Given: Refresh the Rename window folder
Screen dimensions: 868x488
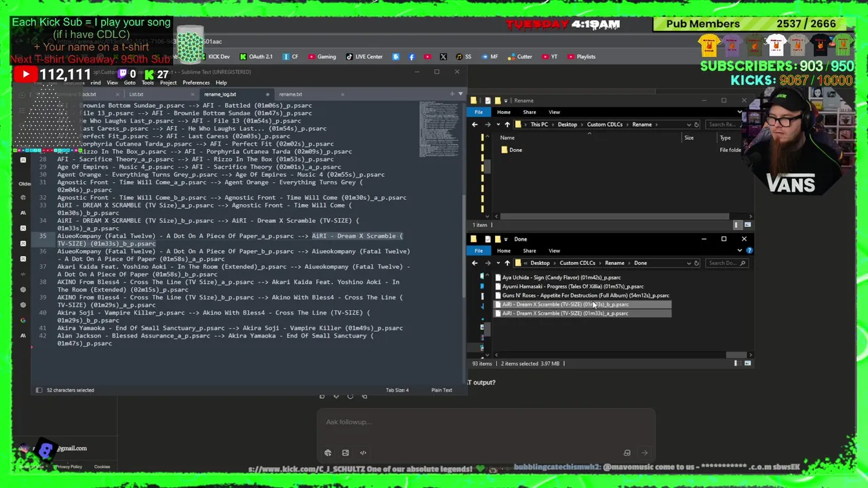Looking at the screenshot, I should pyautogui.click(x=696, y=125).
